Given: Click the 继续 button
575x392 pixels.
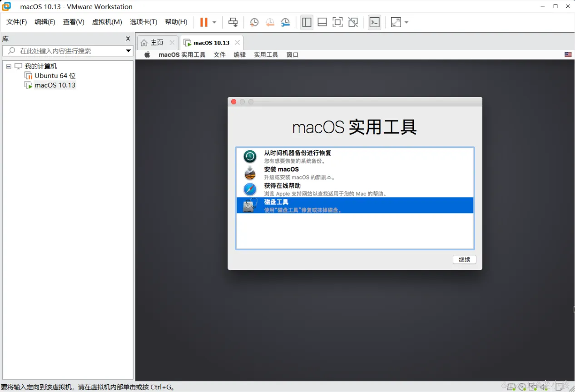Looking at the screenshot, I should click(465, 259).
